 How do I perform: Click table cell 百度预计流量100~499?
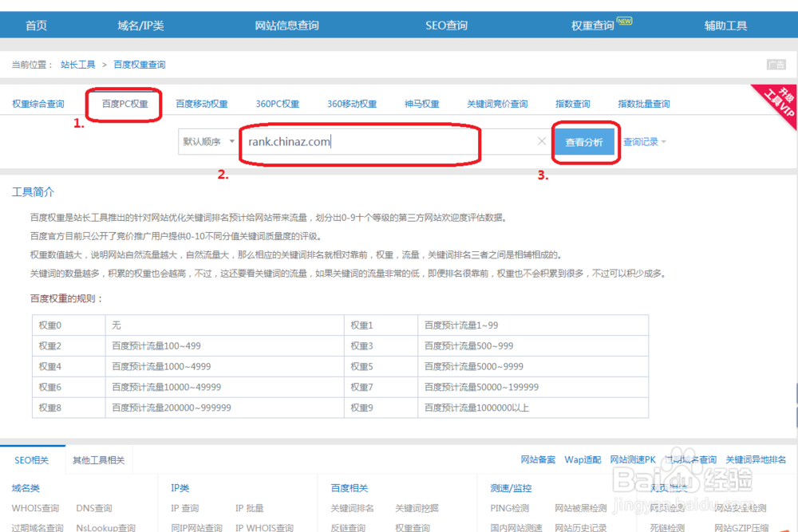(224, 346)
